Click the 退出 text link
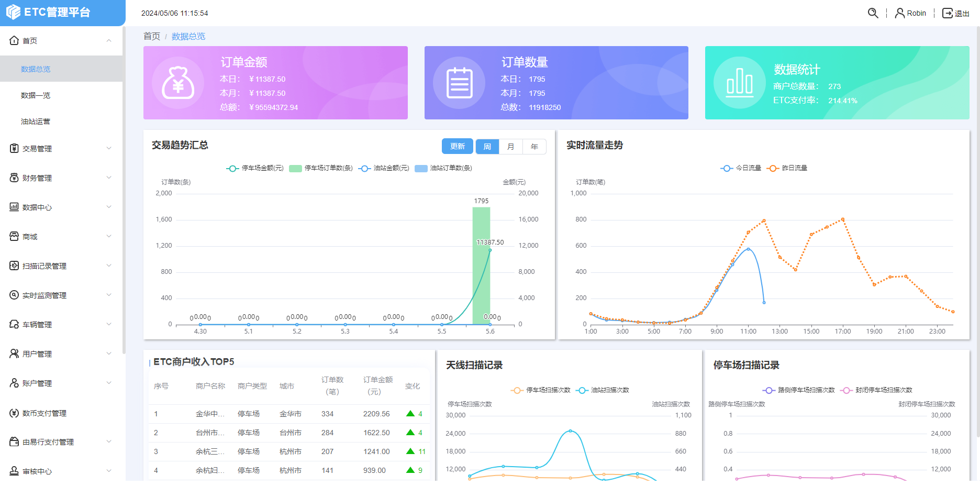The image size is (980, 486). coord(962,14)
